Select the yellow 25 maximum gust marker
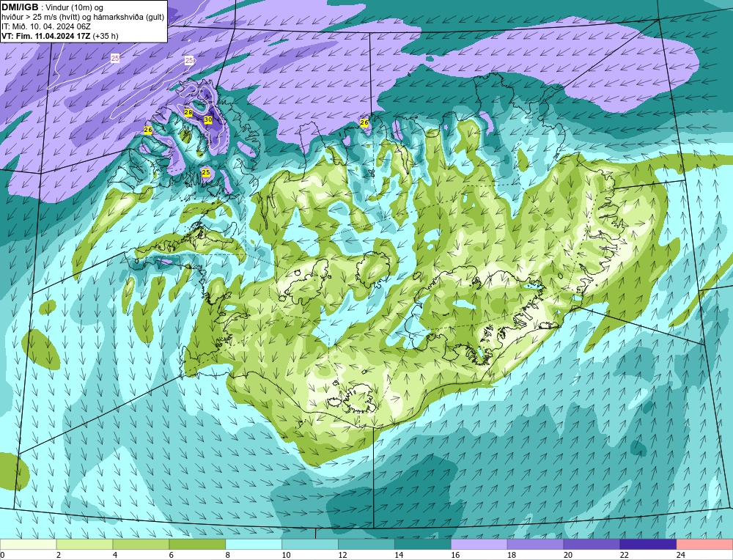This screenshot has width=733, height=560. click(x=206, y=172)
